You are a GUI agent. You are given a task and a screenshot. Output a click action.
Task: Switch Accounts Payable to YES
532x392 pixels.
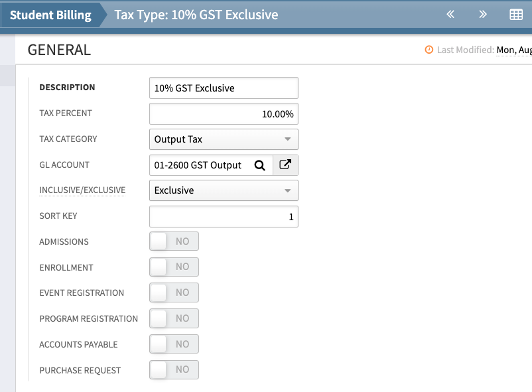tap(173, 344)
